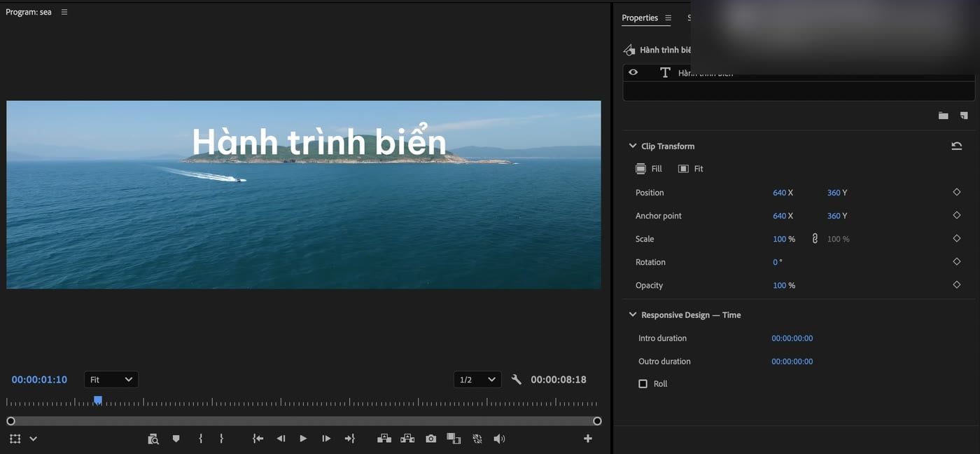Click the Intro duration timecode
The height and width of the screenshot is (454, 980).
click(792, 338)
